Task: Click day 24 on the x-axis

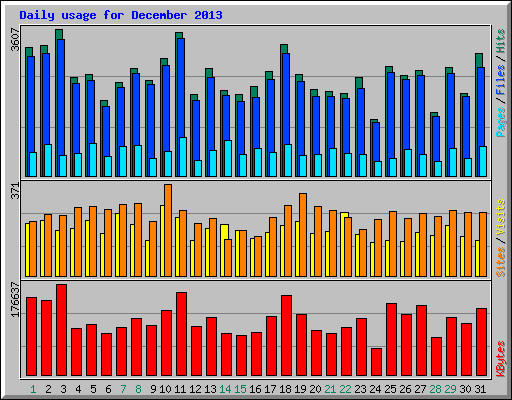Action: coord(375,389)
